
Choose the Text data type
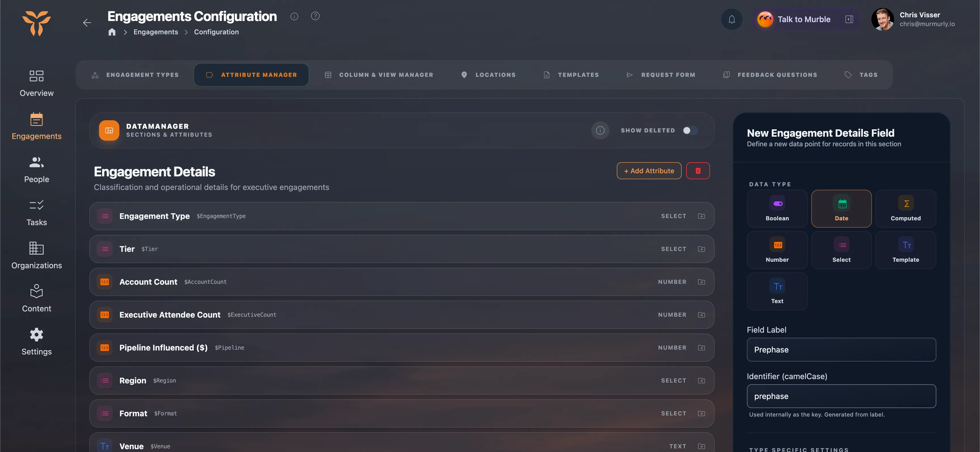(777, 292)
